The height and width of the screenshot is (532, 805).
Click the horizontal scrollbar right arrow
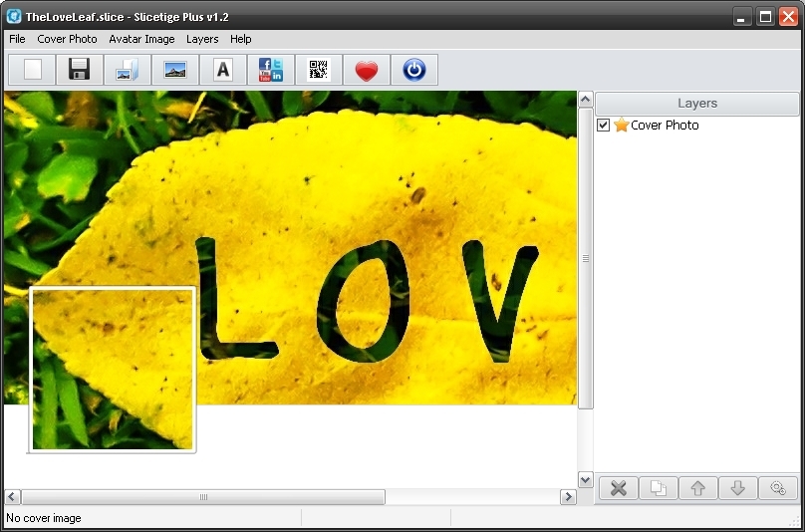(568, 496)
